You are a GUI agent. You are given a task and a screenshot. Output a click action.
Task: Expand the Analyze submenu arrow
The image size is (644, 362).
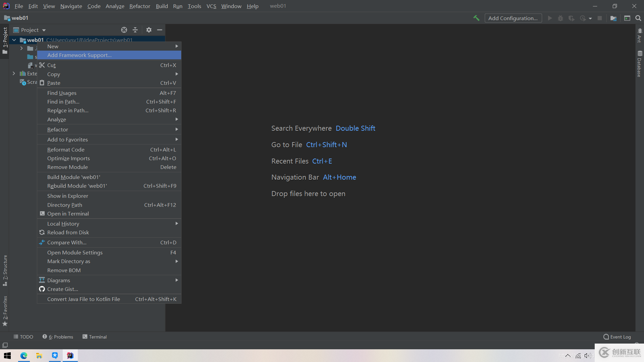(x=176, y=119)
